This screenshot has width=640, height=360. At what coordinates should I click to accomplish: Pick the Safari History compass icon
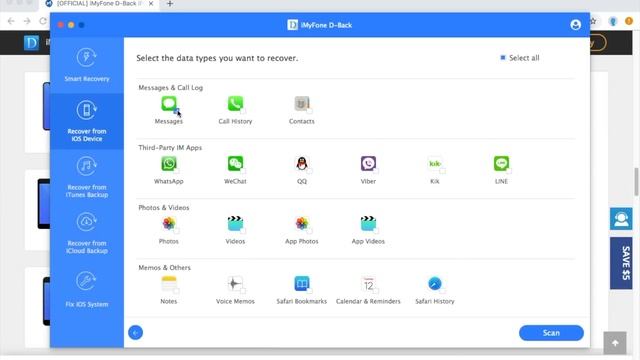coord(435,284)
